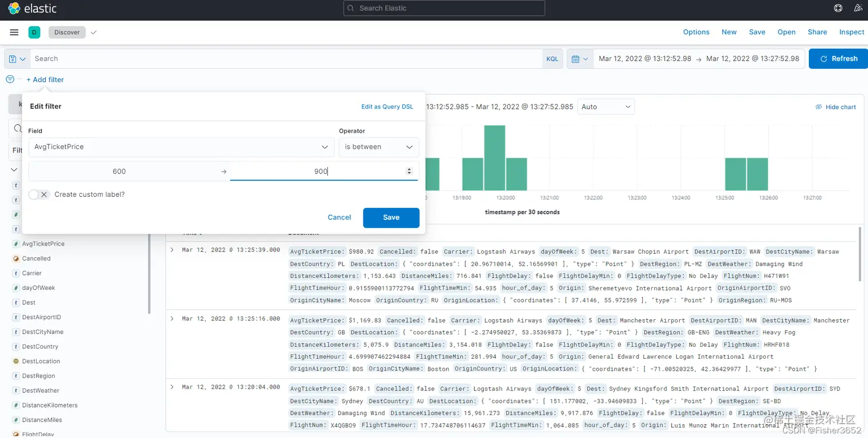Click the + Add filter link
Screen dimensions: 868x438
[45, 80]
